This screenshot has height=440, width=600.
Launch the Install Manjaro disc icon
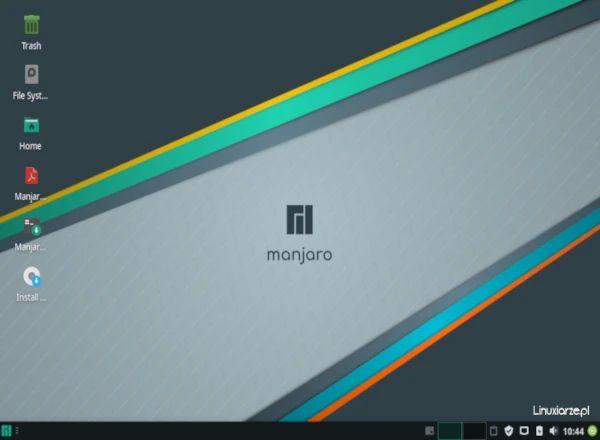coord(32,276)
